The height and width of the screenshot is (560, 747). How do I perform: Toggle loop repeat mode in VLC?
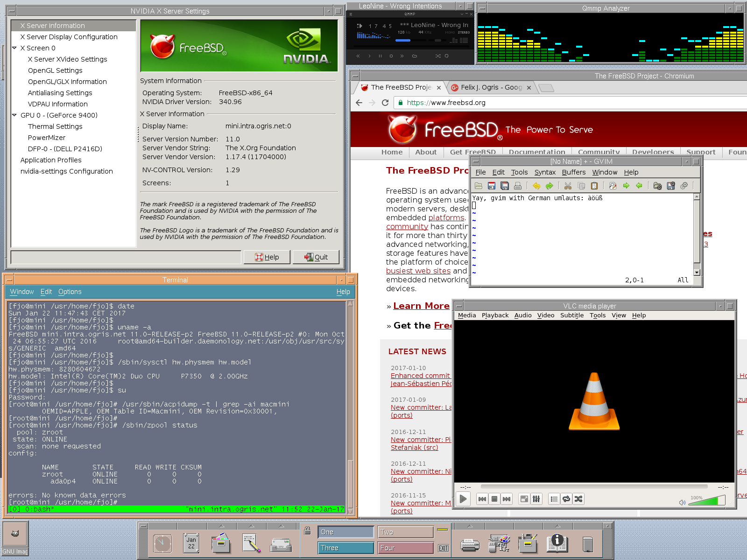[566, 499]
